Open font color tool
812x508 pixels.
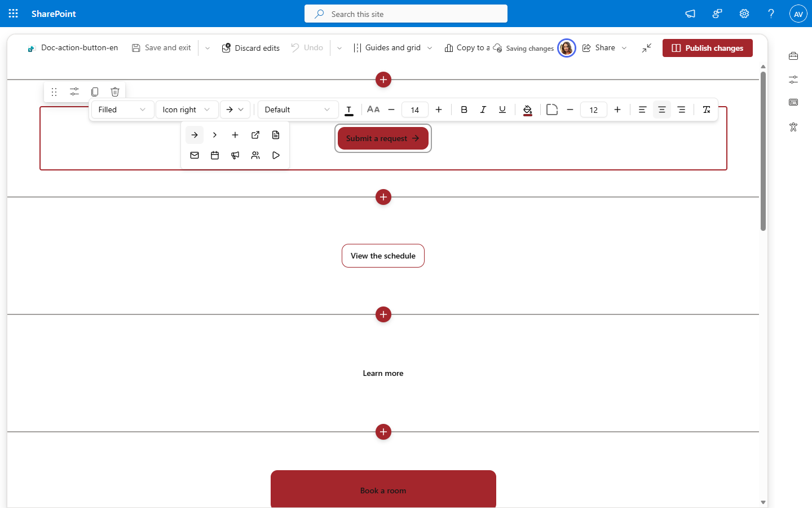tap(349, 110)
